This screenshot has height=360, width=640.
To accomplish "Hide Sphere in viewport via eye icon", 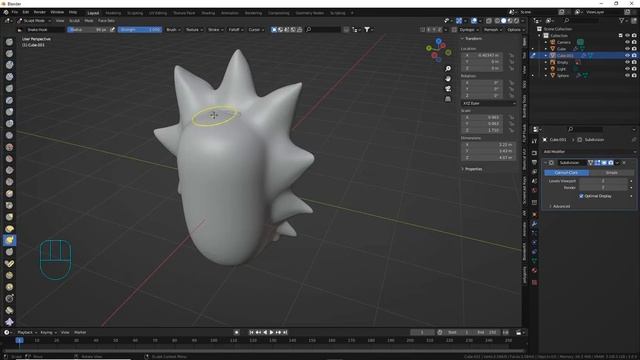I will click(x=627, y=76).
